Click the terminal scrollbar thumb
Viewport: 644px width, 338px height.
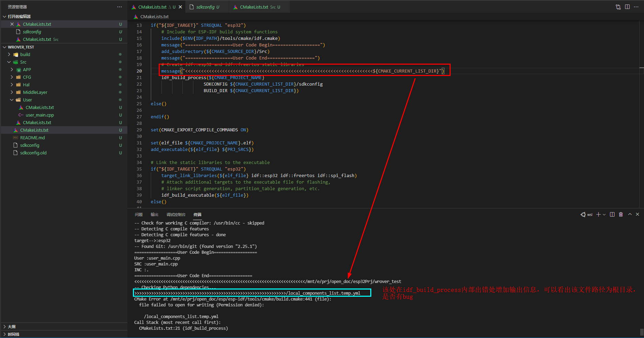click(x=642, y=332)
